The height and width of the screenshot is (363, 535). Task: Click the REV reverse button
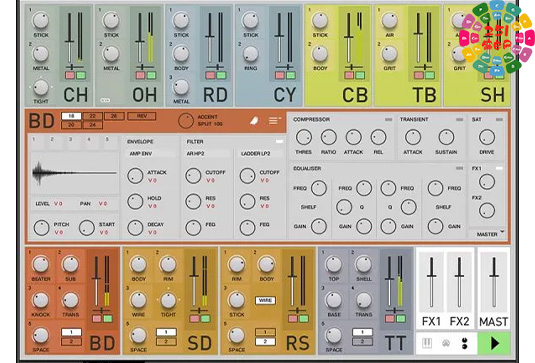tap(142, 116)
